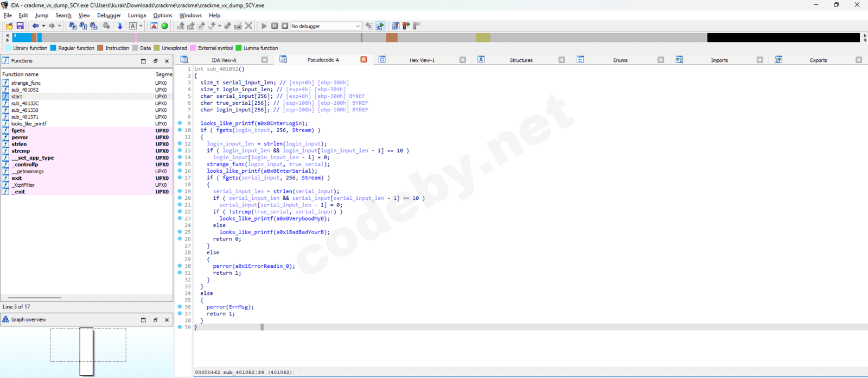Switch to Structures tab
868x378 pixels.
[521, 60]
